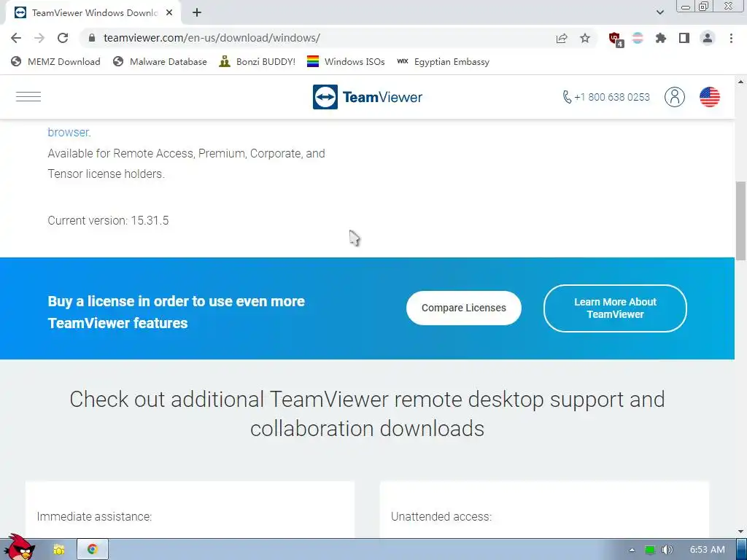
Task: Go back to the previous page
Action: tap(16, 38)
